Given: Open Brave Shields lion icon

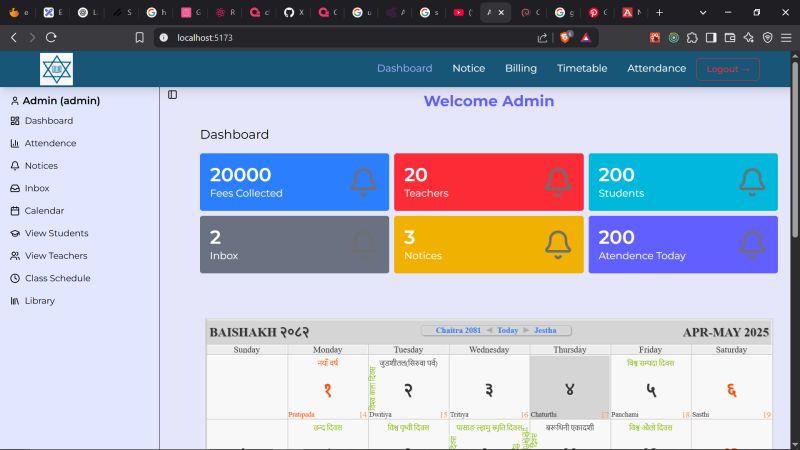Looking at the screenshot, I should tap(565, 37).
